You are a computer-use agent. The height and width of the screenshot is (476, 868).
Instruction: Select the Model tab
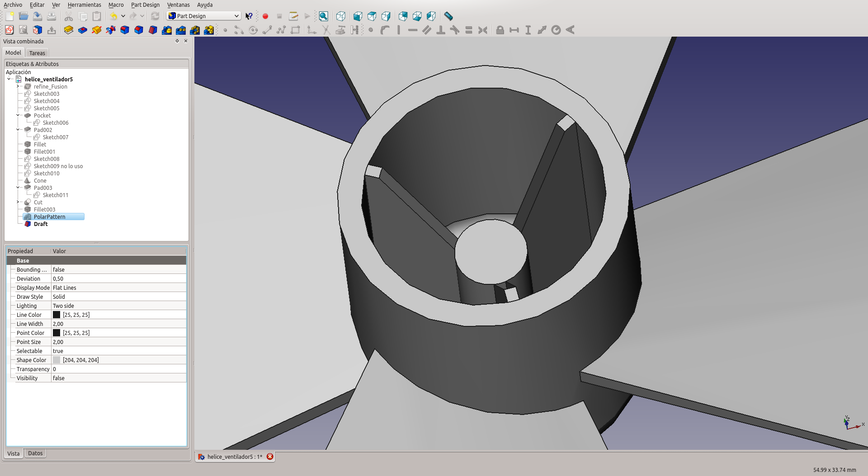coord(13,52)
